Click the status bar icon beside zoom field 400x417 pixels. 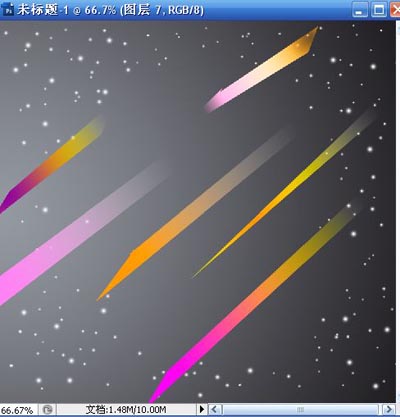click(48, 409)
